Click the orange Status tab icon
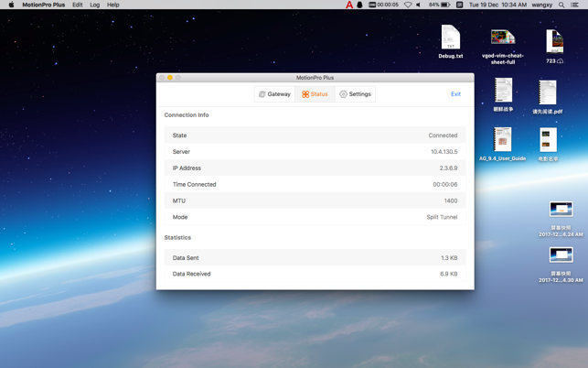This screenshot has width=588, height=368. click(305, 94)
